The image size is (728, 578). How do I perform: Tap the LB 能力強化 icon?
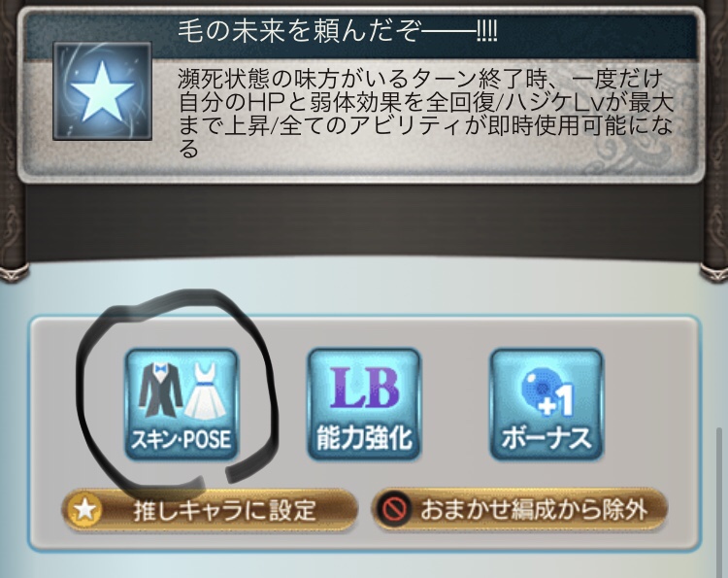364,405
